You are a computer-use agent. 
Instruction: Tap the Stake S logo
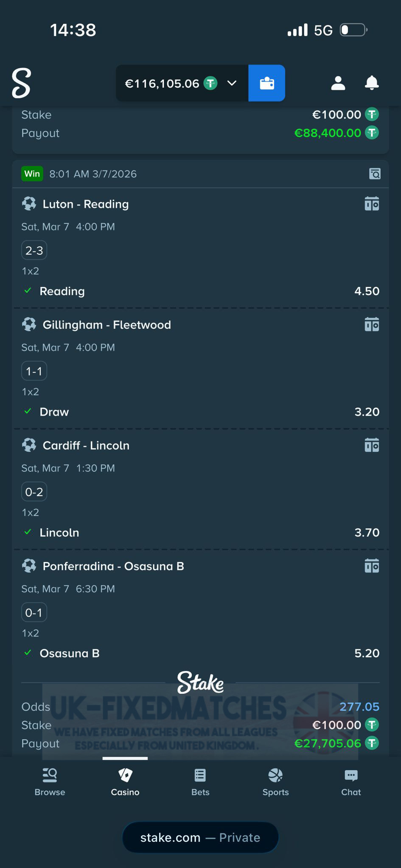pos(21,83)
